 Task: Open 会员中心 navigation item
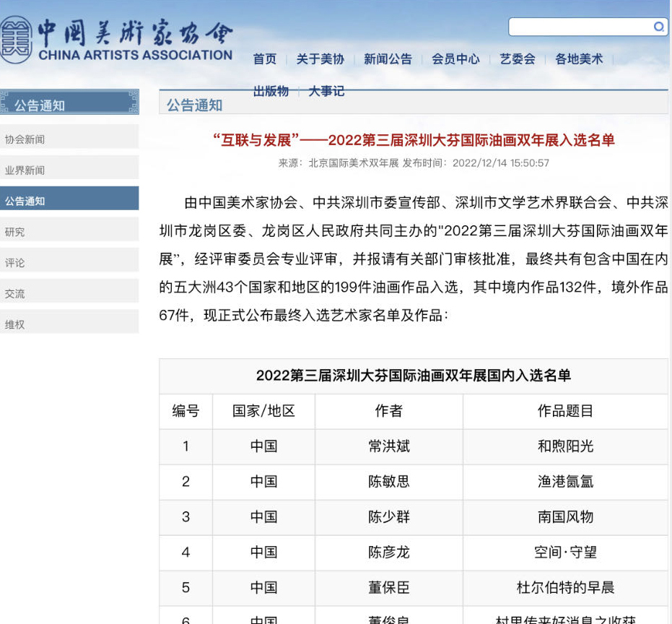pos(455,59)
